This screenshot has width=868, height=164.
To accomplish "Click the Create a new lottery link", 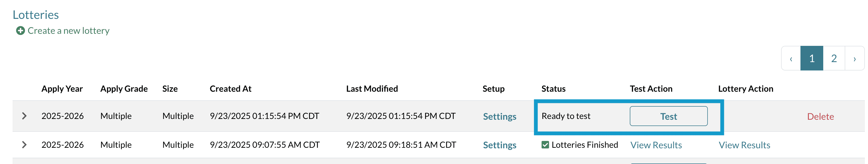I will [x=68, y=31].
